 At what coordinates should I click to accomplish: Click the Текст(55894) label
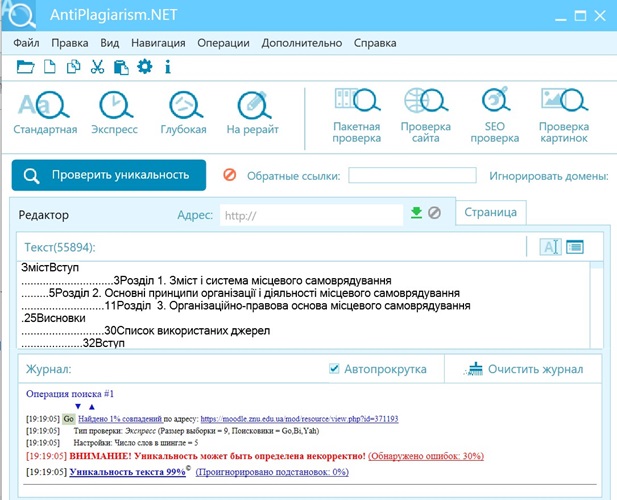(x=60, y=247)
